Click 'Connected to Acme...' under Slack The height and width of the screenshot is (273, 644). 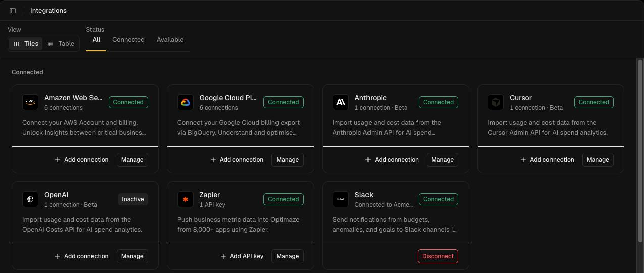coord(384,205)
